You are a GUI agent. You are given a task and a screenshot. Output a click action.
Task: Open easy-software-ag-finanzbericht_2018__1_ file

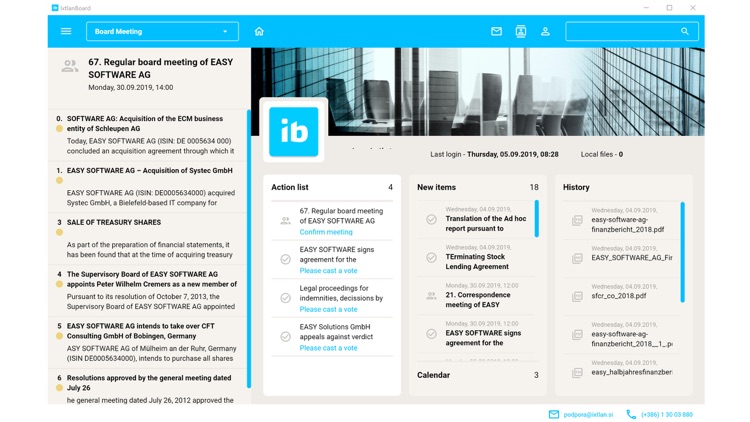point(621,334)
